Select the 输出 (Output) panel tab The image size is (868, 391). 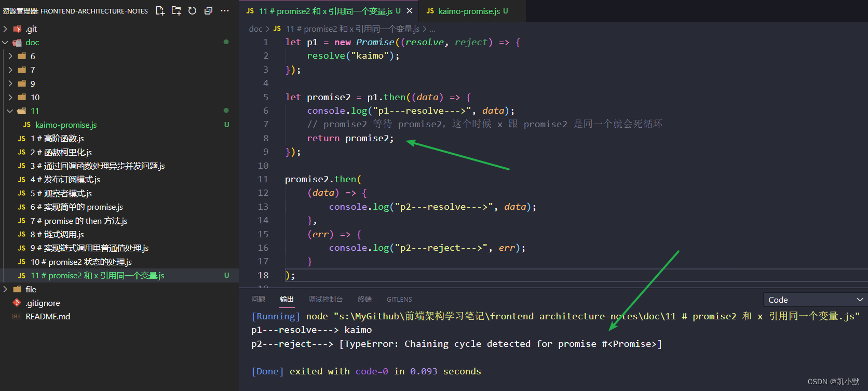coord(287,299)
